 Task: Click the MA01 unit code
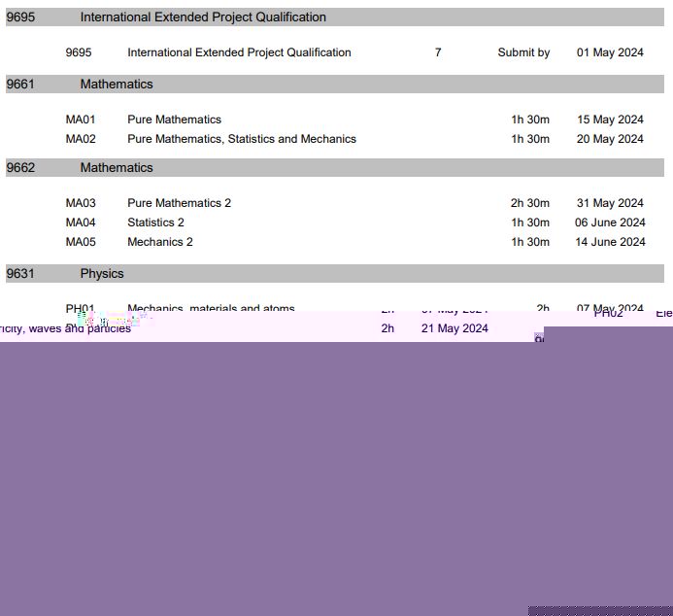81,120
